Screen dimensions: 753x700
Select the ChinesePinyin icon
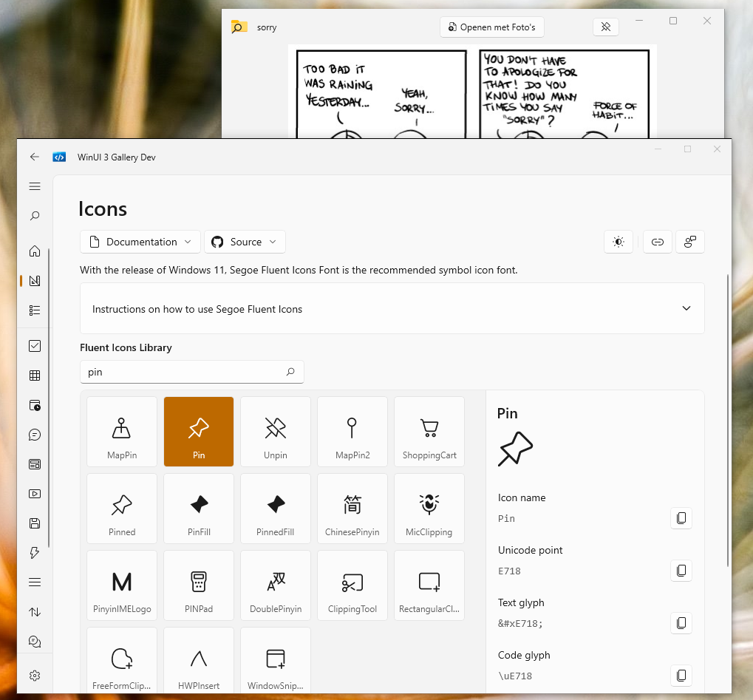tap(352, 509)
